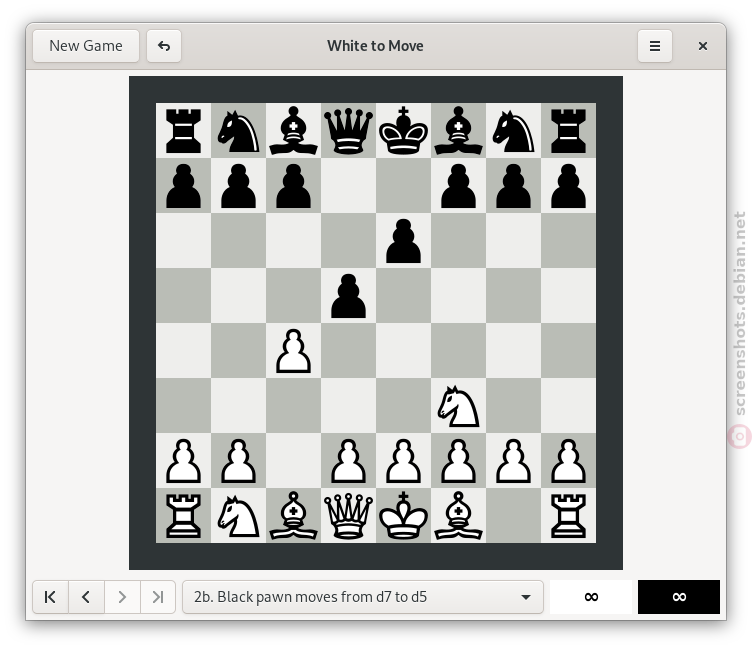The image size is (752, 649).
Task: Open the hamburger menu
Action: click(655, 46)
